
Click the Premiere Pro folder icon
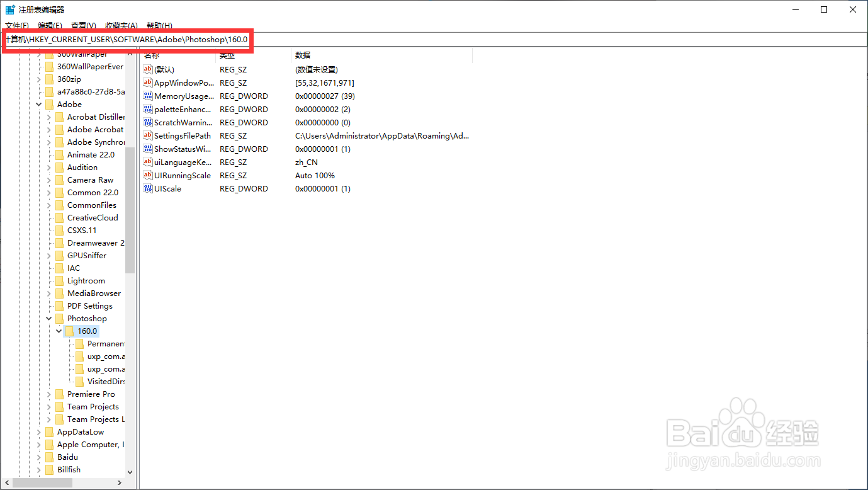click(x=60, y=394)
